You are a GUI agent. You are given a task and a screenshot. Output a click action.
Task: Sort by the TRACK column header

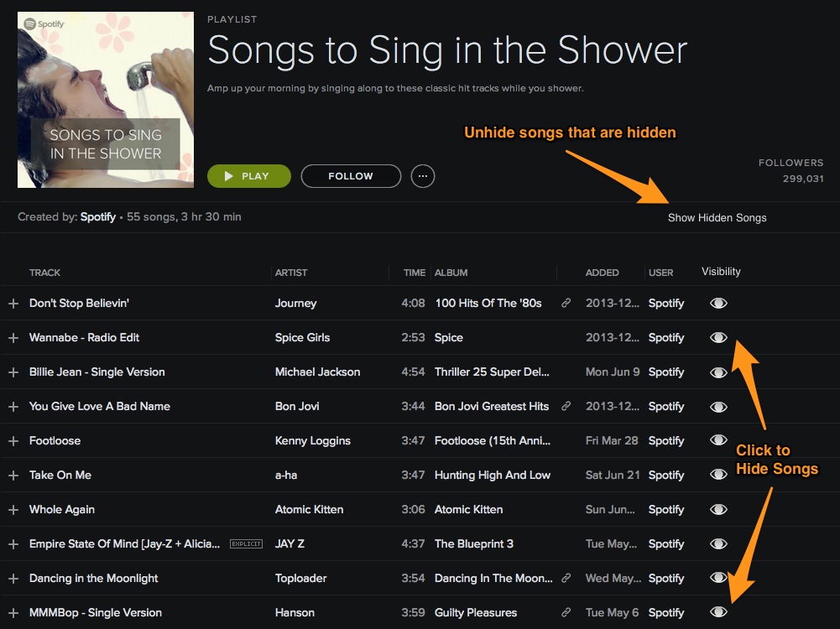tap(45, 273)
